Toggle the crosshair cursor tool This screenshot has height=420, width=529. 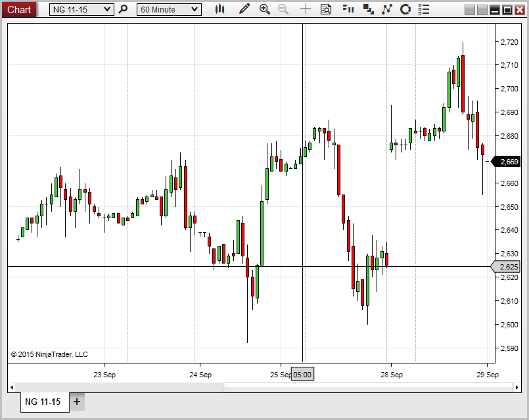306,9
